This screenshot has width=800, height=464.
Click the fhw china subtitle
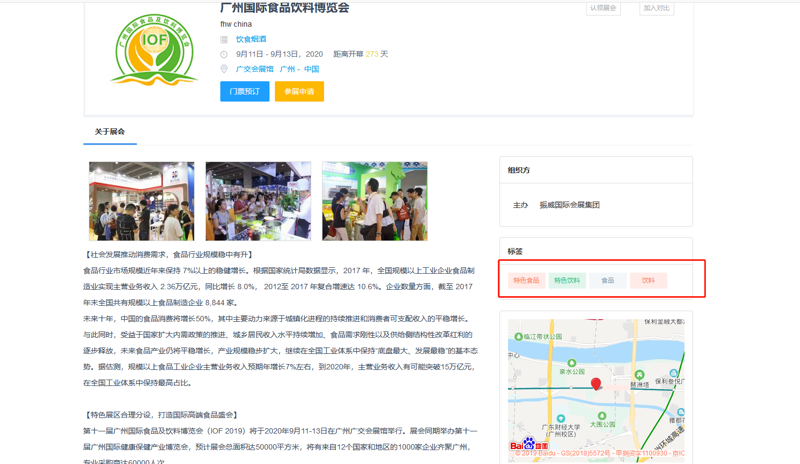point(236,24)
